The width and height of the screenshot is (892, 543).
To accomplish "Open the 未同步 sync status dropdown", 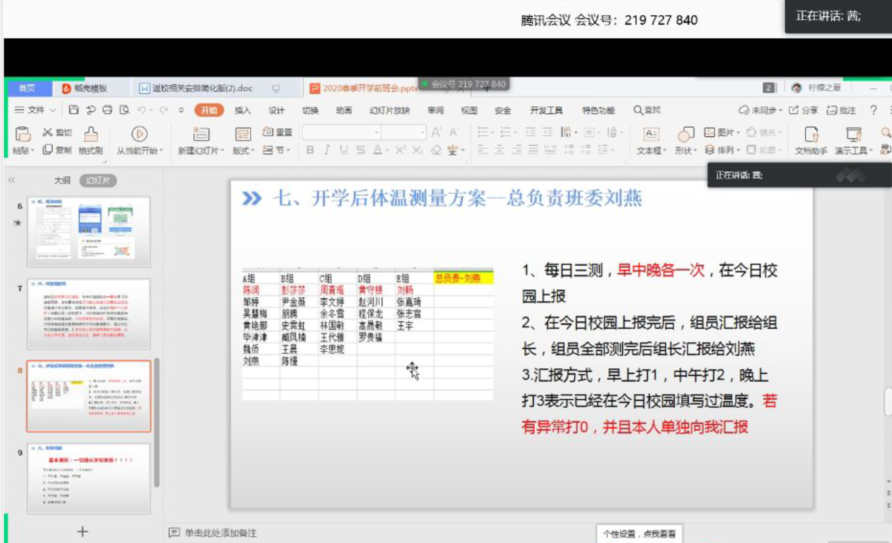I will [x=760, y=110].
